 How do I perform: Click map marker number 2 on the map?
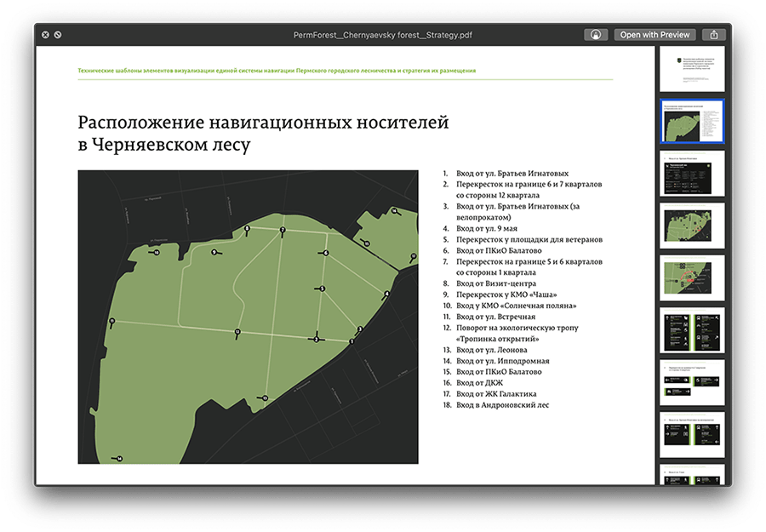click(316, 339)
